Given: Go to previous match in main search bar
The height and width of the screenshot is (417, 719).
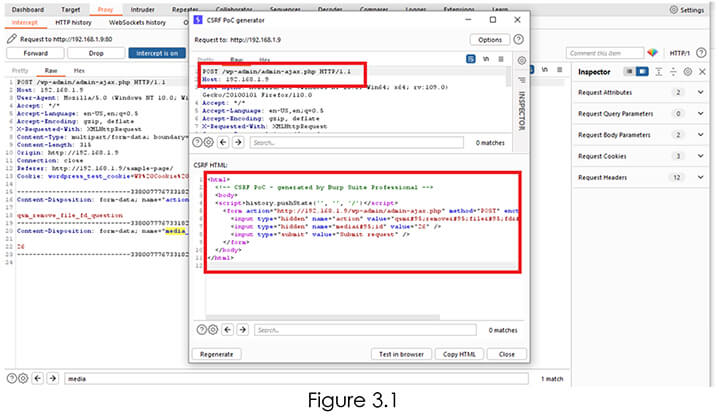Looking at the screenshot, I should pos(38,378).
